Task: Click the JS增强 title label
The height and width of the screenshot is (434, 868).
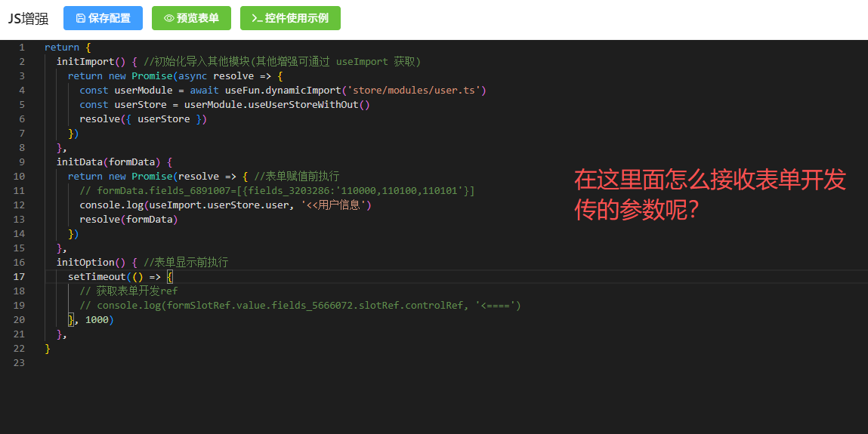Action: 28,19
